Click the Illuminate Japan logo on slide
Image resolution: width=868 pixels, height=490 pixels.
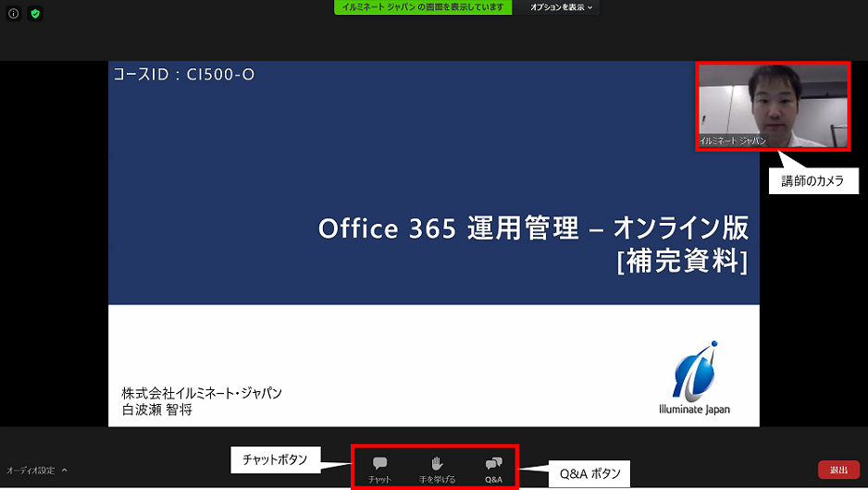[694, 378]
